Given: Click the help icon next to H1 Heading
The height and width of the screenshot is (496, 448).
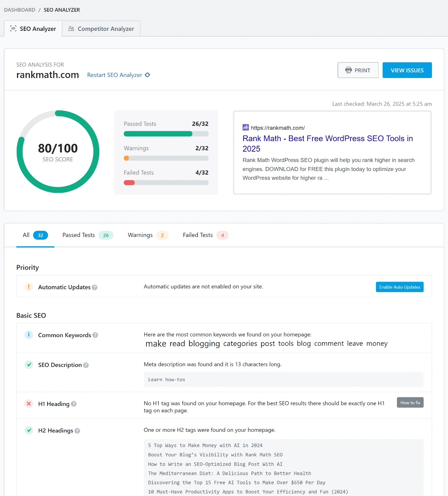Looking at the screenshot, I should click(74, 404).
